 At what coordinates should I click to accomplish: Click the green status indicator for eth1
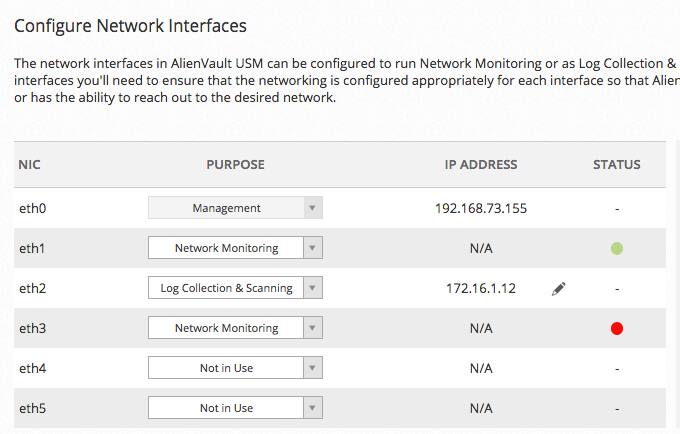point(617,248)
